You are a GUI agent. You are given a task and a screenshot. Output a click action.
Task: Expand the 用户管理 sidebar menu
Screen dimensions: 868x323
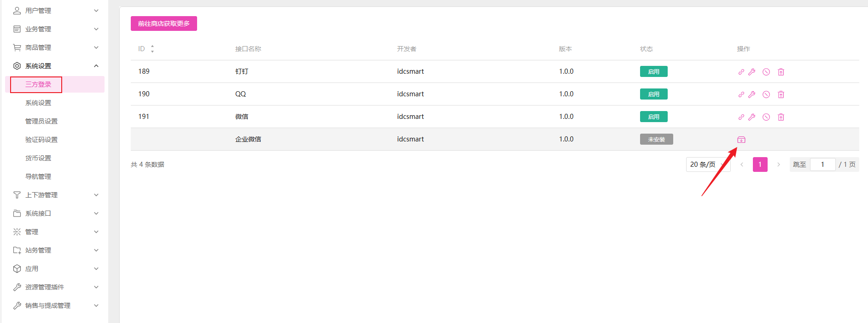tap(55, 11)
